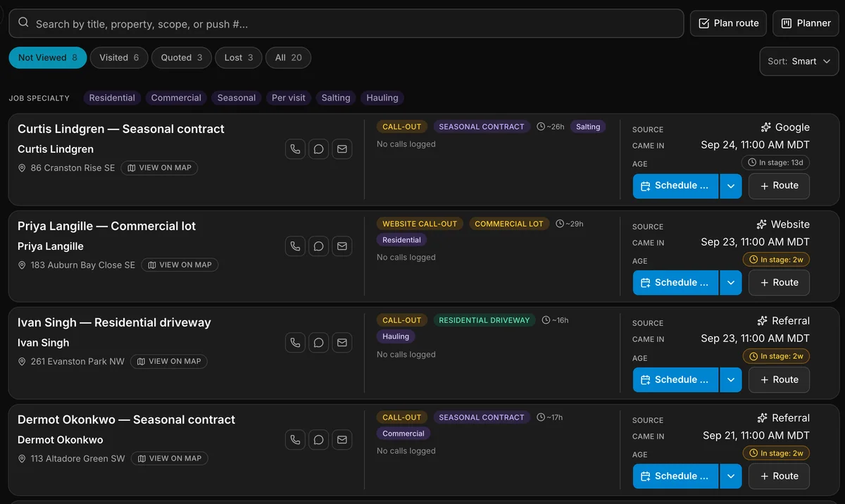Open the Ivan Singh — Residential driveway job title
Screen dimensions: 845x504
114,323
